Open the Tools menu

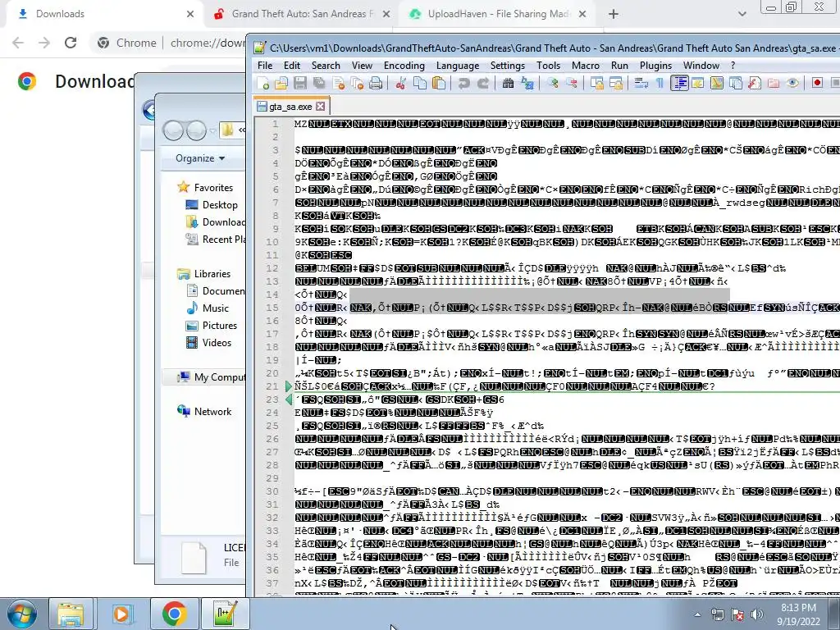click(x=548, y=66)
